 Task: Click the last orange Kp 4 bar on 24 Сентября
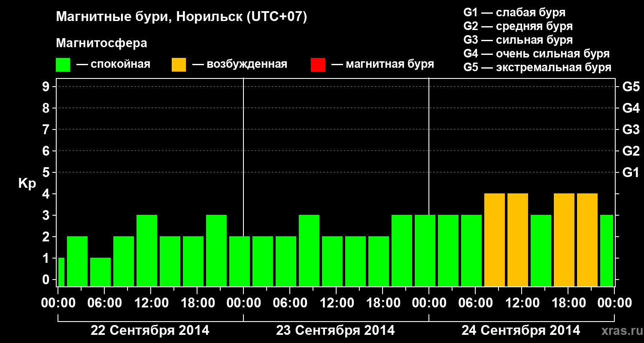tap(587, 240)
